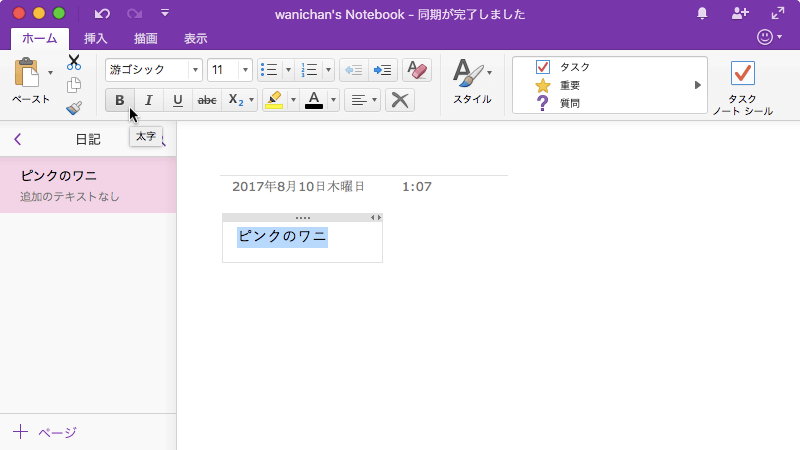800x450 pixels.
Task: Decrease indent of paragraph
Action: 354,70
